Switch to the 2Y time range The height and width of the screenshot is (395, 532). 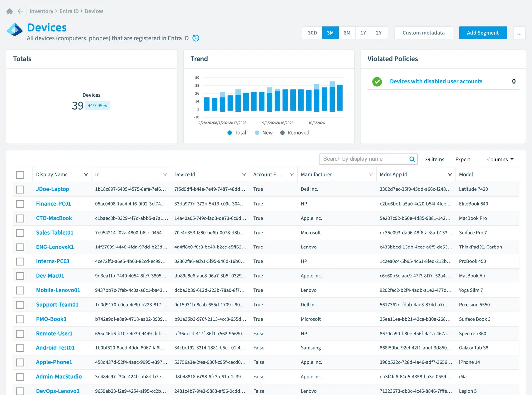pos(379,33)
